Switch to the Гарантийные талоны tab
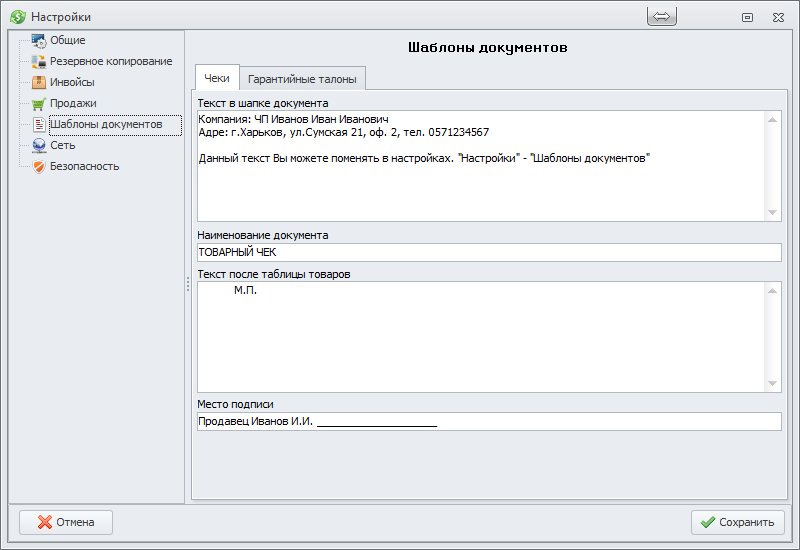Image resolution: width=800 pixels, height=550 pixels. [x=304, y=79]
